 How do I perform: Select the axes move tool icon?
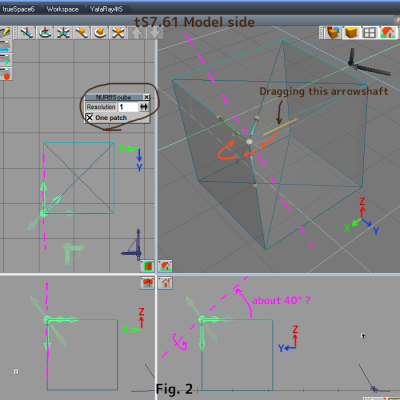(27, 33)
